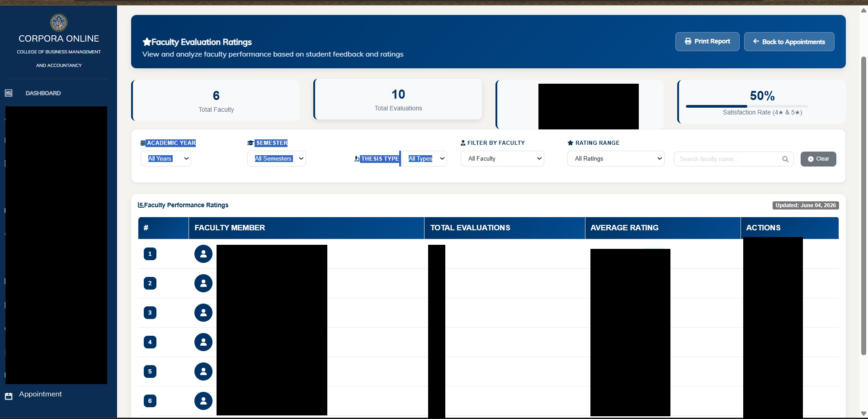
Task: Open the All Faculty filter dropdown
Action: (x=502, y=159)
